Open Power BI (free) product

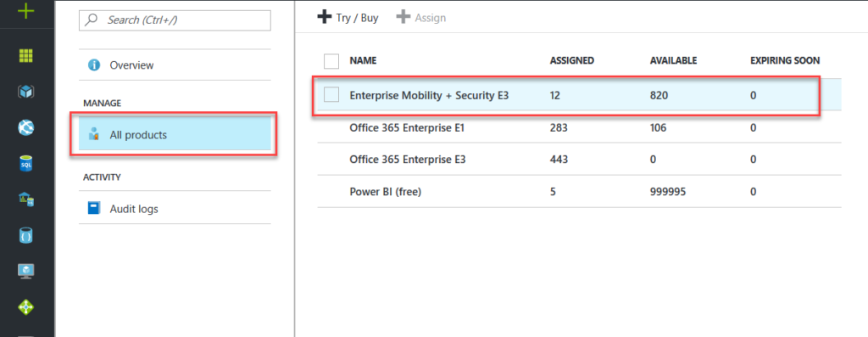[x=386, y=192]
